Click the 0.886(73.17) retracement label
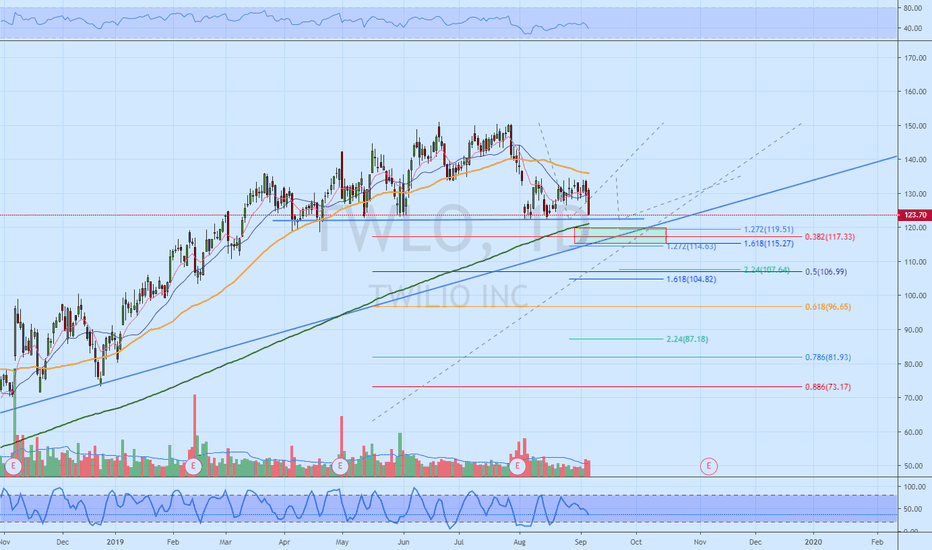This screenshot has width=932, height=550. 828,387
